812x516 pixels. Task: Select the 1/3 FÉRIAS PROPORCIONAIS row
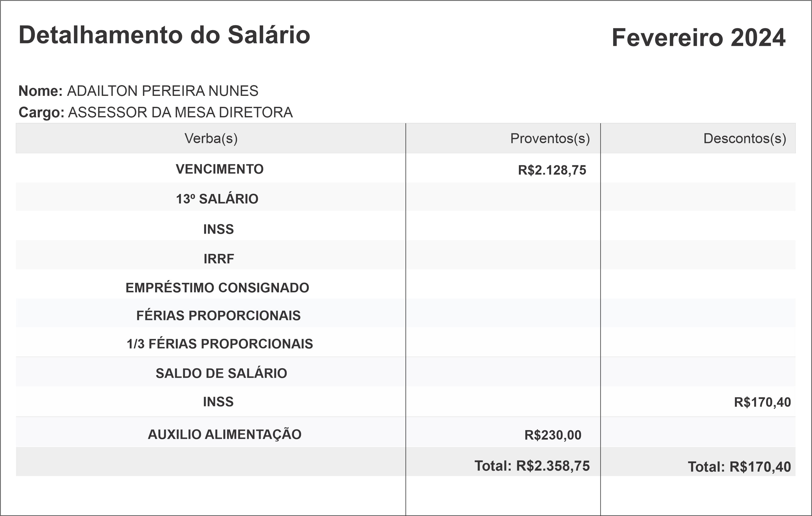point(220,344)
